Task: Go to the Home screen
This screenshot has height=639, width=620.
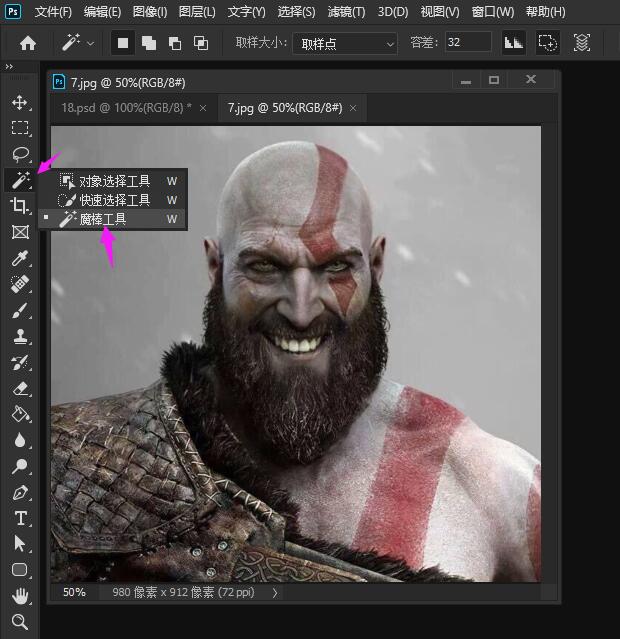Action: [28, 43]
